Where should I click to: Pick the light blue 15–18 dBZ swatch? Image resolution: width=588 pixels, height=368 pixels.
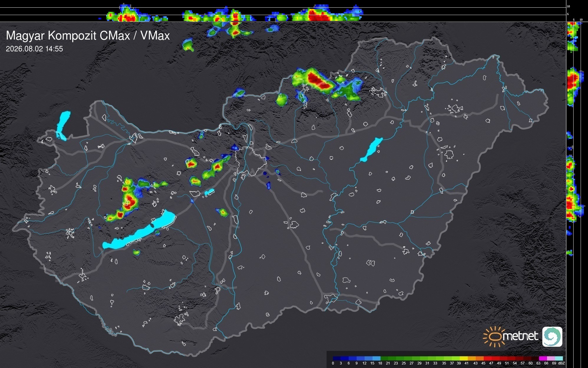376,358
